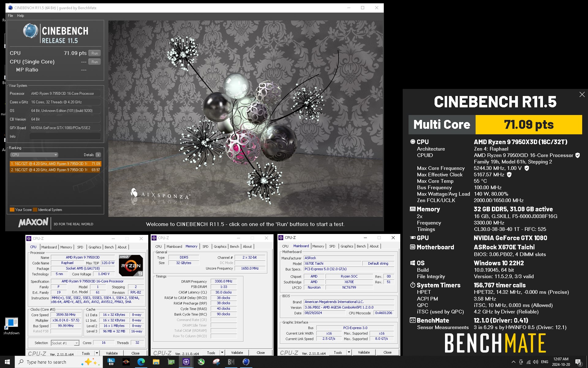Open the BenchMate BM taskbar icon
Screen dimensions: 588x368
pos(231,362)
